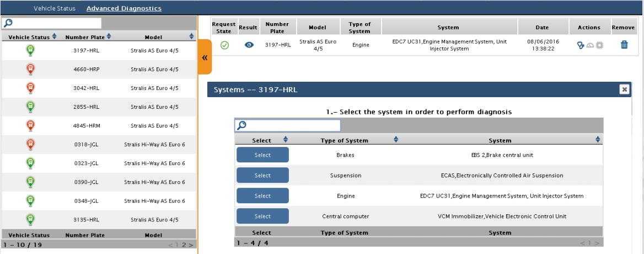
Task: Click in the vehicle list search field
Action: tap(51, 23)
